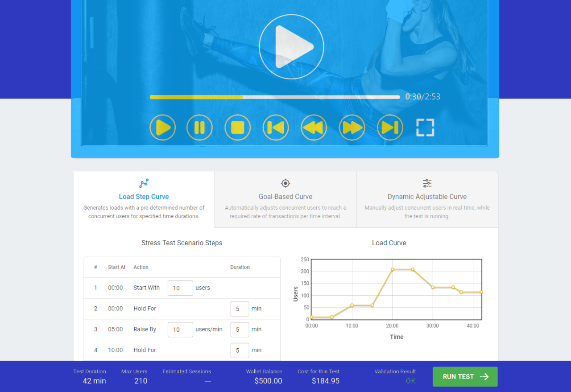Click the Start With users input field

click(180, 288)
